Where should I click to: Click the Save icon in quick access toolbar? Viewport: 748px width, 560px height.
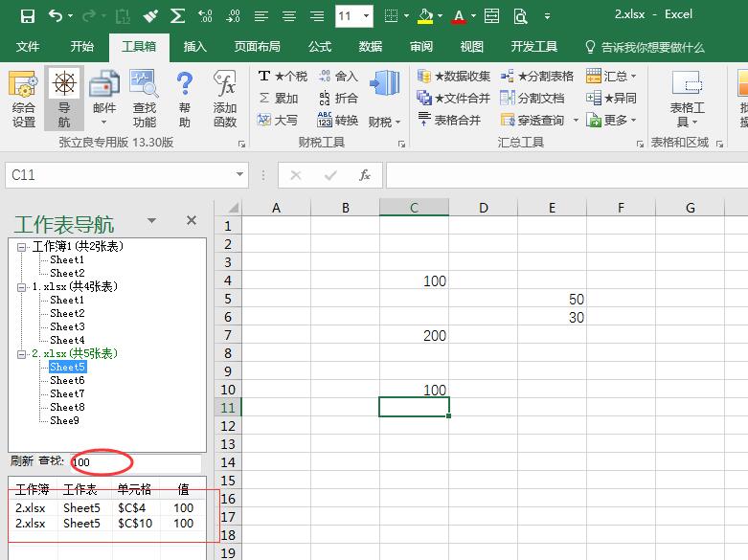coord(27,16)
